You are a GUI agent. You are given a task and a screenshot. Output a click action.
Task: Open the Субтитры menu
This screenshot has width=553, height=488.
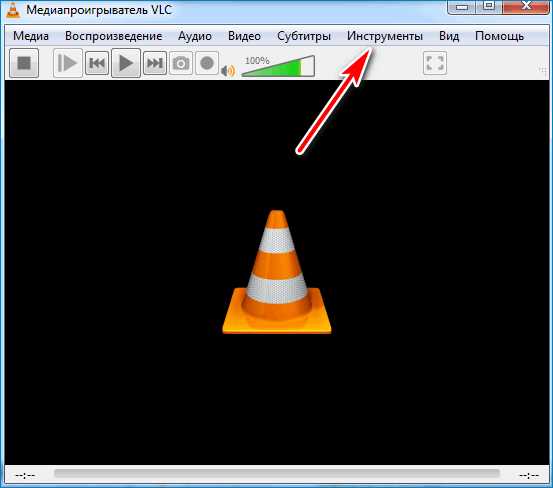[304, 36]
